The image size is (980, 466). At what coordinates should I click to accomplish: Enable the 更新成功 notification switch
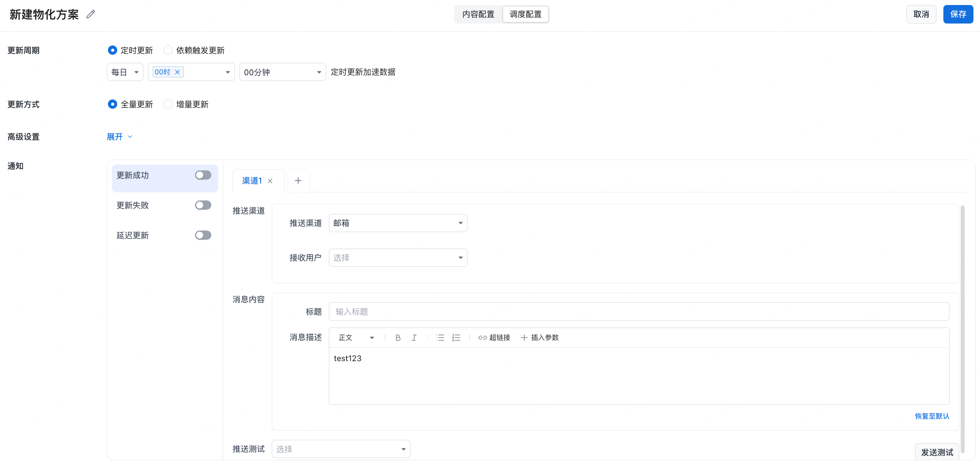tap(203, 175)
